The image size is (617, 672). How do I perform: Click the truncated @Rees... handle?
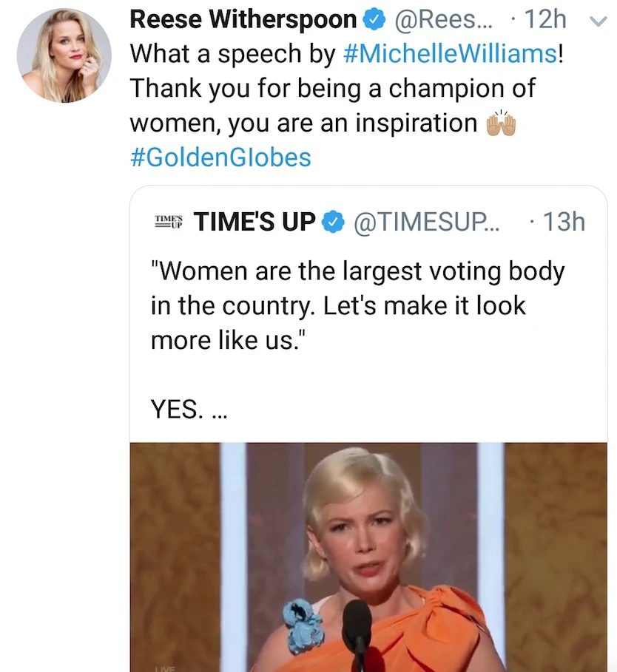442,21
